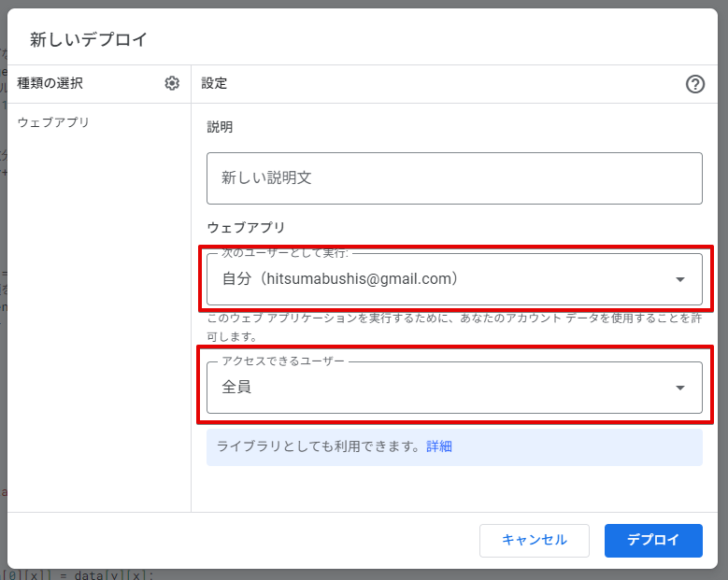
Task: Cancel the dialog with キャンセル
Action: coord(534,540)
